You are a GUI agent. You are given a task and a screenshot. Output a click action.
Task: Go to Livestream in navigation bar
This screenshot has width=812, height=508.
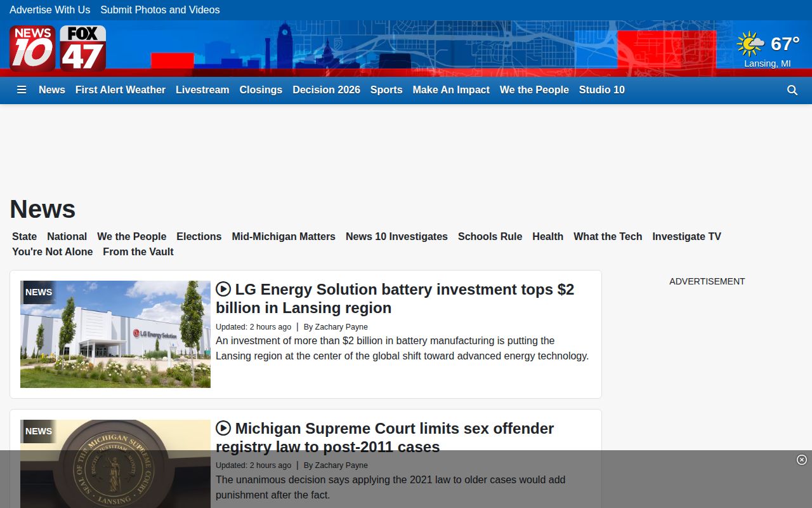pyautogui.click(x=202, y=90)
